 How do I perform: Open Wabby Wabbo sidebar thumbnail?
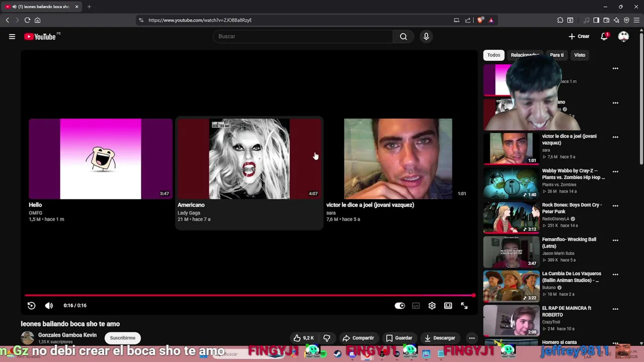511,184
